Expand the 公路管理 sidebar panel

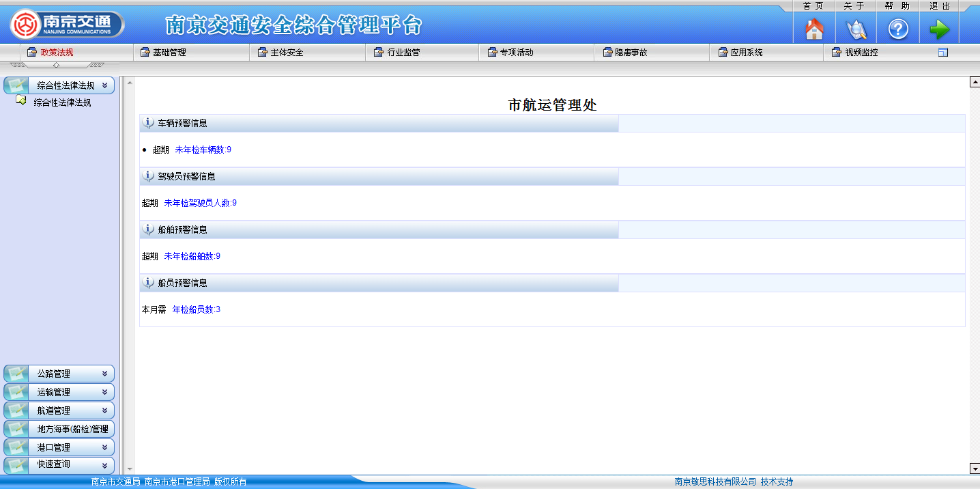tap(104, 374)
